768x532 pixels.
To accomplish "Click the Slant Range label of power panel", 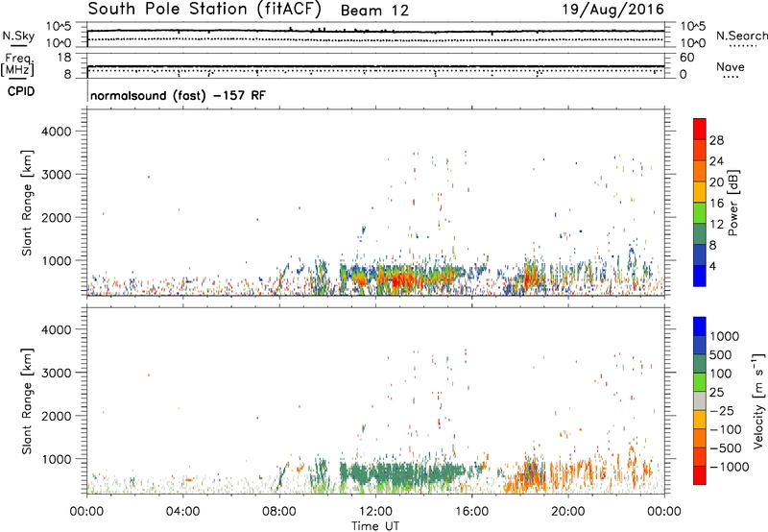I will tap(27, 204).
